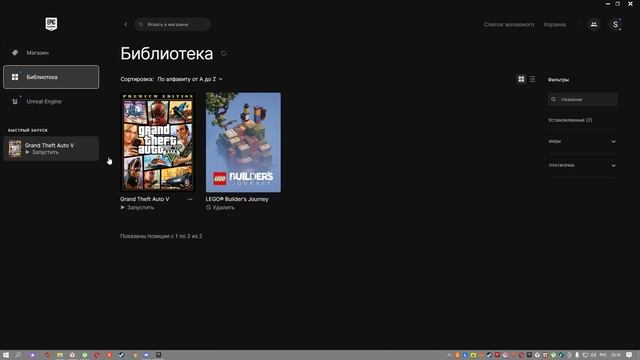Image resolution: width=640 pixels, height=360 pixels.
Task: Focus the store search field
Action: pos(173,24)
